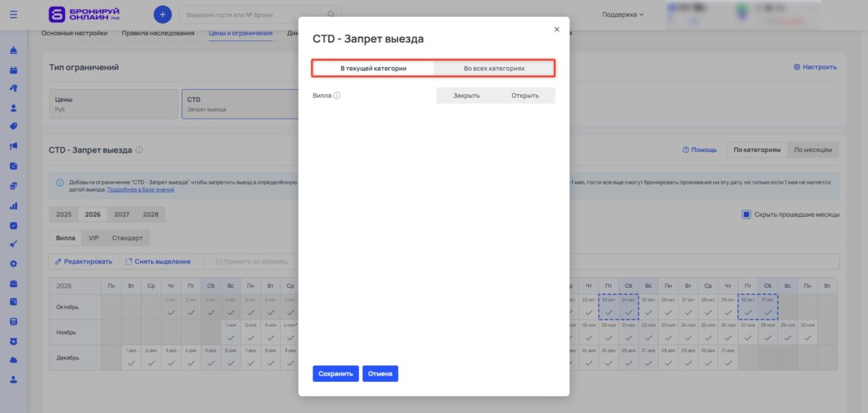
Task: Open Подробнее в Базе знаний link
Action: [x=140, y=189]
